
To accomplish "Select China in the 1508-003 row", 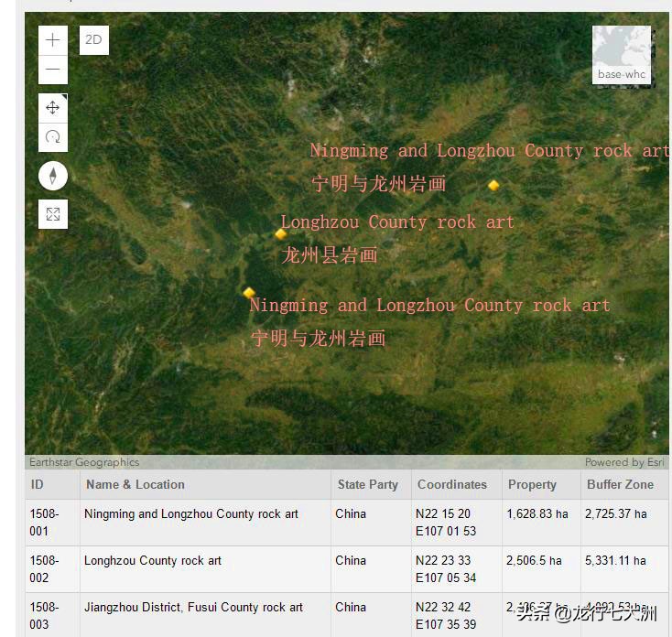I will pos(351,607).
